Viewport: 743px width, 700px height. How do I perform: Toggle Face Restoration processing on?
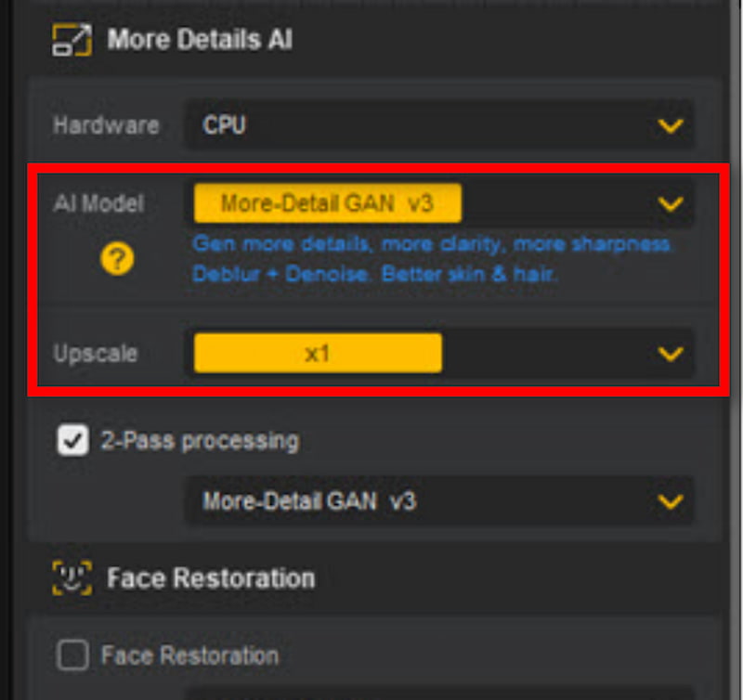pos(73,655)
